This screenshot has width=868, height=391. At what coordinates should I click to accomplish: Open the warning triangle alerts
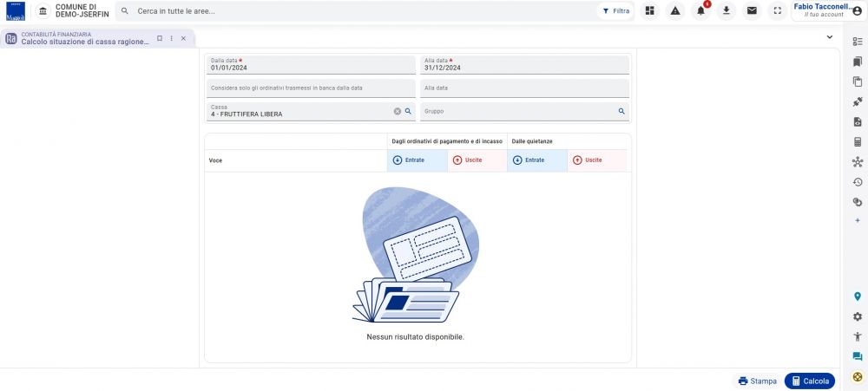click(675, 10)
